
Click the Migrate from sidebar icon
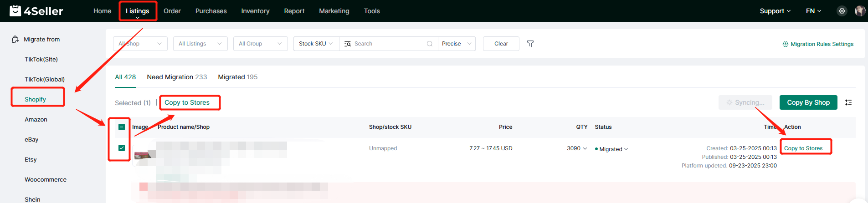point(15,40)
